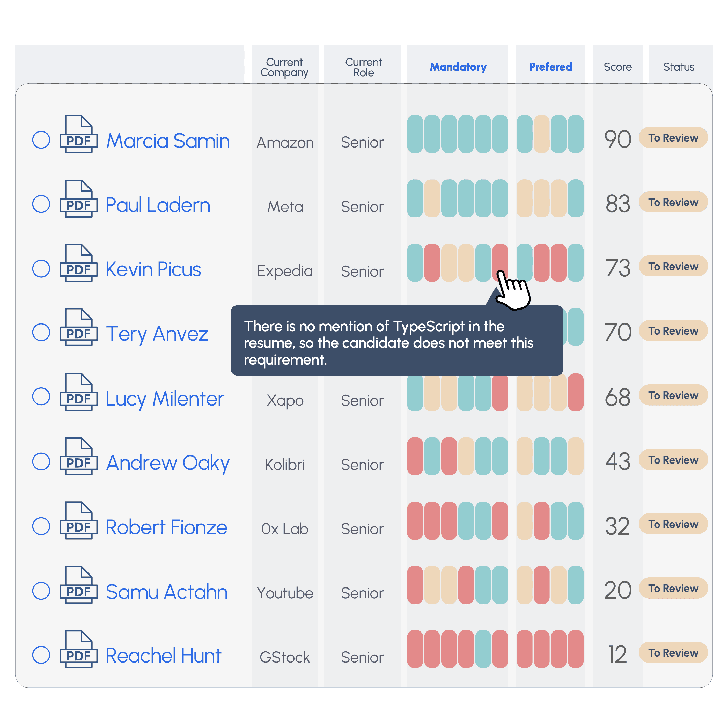This screenshot has height=728, width=728.
Task: Select the radio button for Marcia Samin
Action: click(x=41, y=140)
